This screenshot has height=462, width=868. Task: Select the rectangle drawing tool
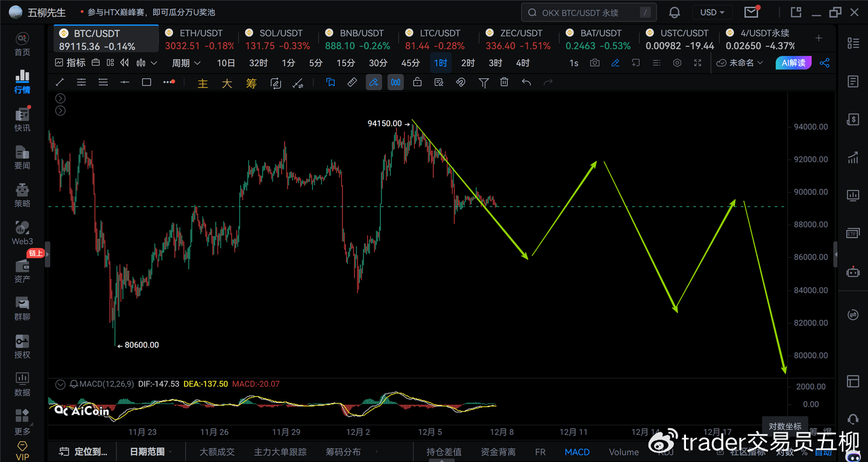[146, 83]
